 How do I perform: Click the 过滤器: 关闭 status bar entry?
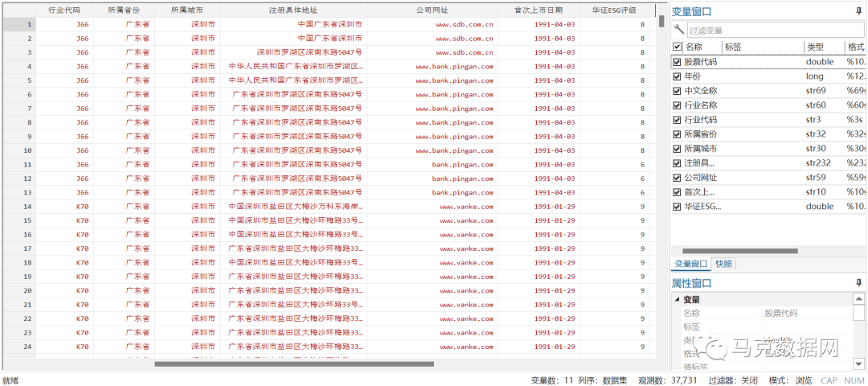[x=733, y=380]
